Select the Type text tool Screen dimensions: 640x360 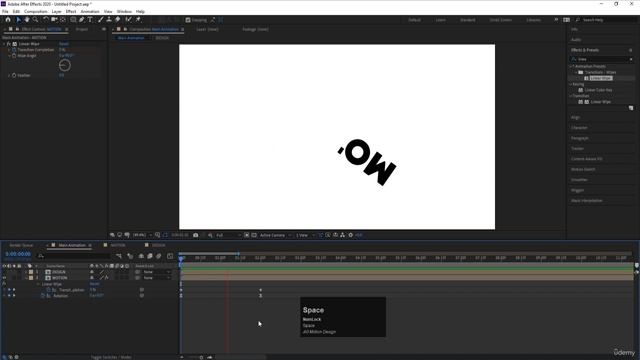[90, 20]
